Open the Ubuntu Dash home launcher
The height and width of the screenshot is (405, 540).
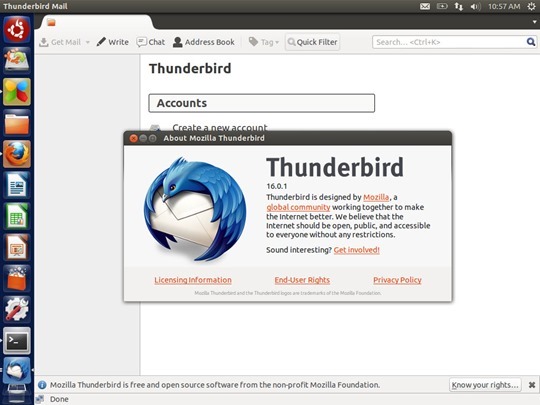[x=17, y=30]
